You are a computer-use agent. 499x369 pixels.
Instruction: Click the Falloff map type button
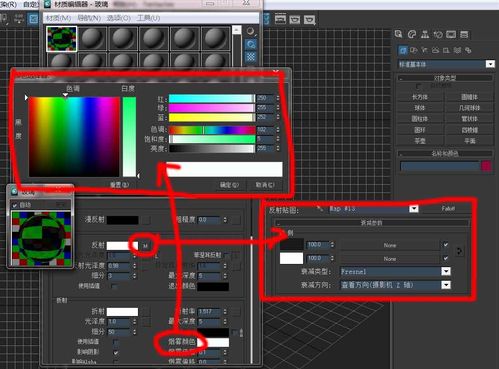[x=448, y=209]
